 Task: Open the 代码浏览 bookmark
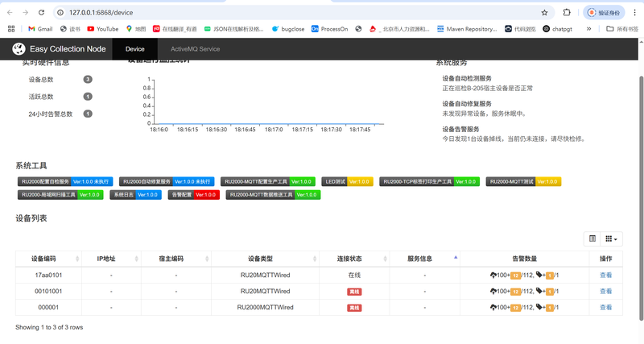520,29
